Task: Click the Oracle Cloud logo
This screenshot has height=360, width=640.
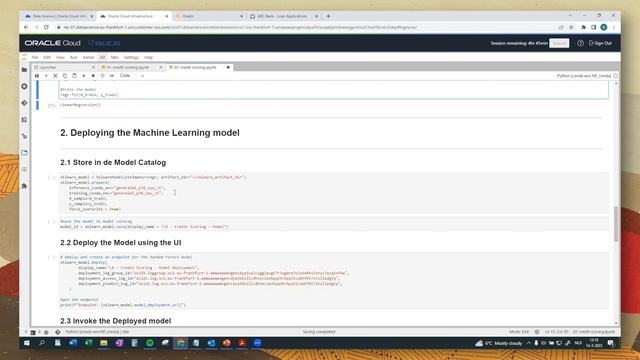Action: click(x=53, y=43)
